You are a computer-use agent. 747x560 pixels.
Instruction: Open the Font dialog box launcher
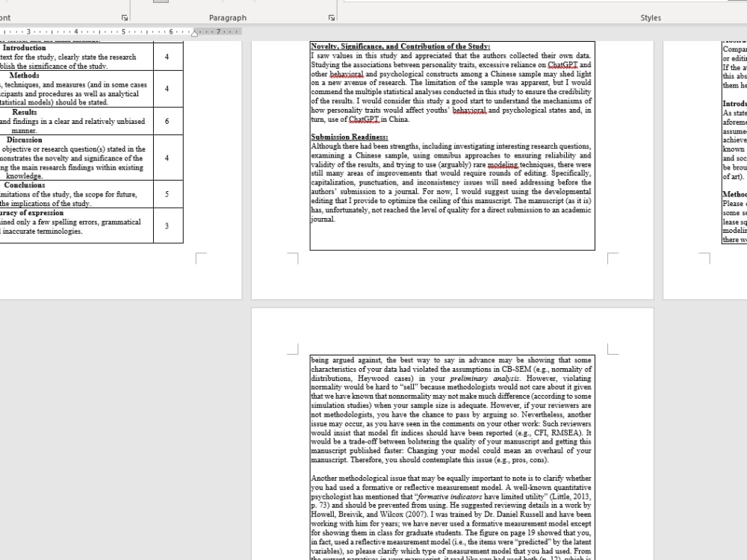(125, 18)
